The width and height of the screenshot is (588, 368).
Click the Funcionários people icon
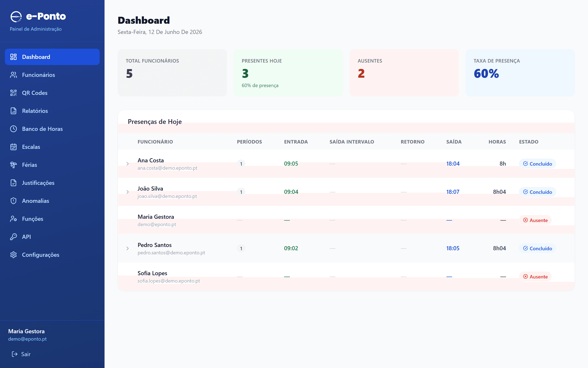13,75
